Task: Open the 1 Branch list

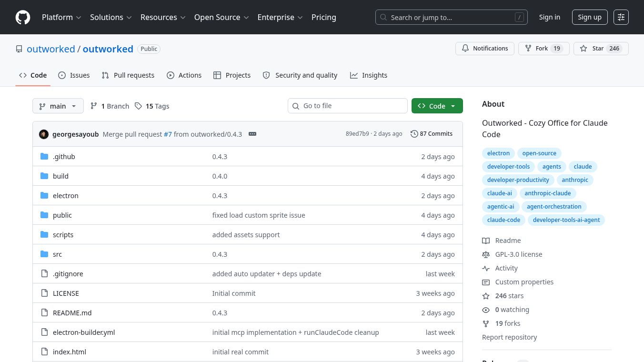Action: coord(110,106)
